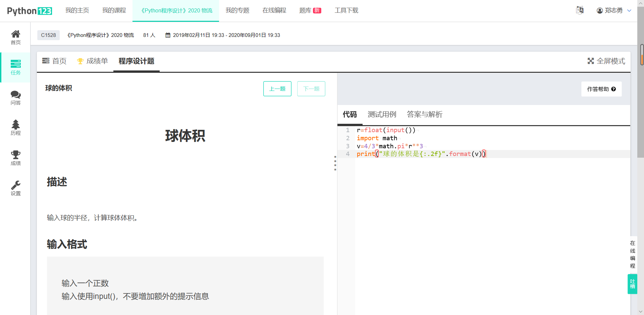The width and height of the screenshot is (644, 315).
Task: Click the 《Python程序设计》2020 物流 course title link
Action: [101, 35]
